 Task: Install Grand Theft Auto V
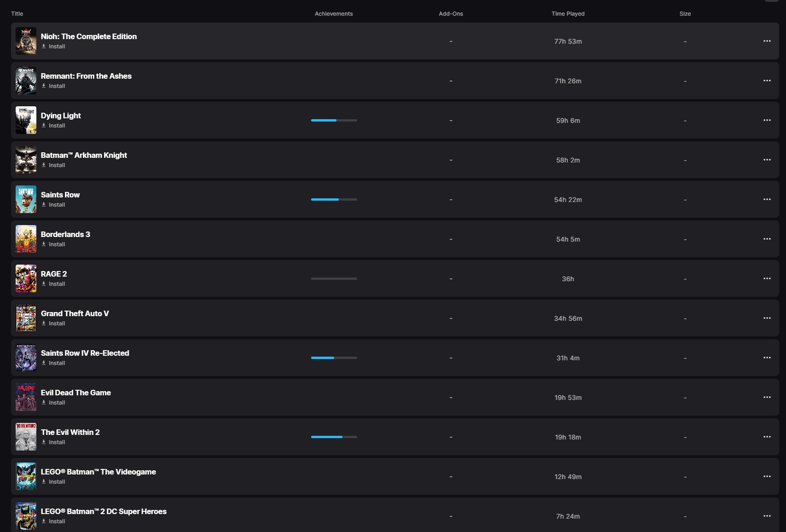(53, 324)
